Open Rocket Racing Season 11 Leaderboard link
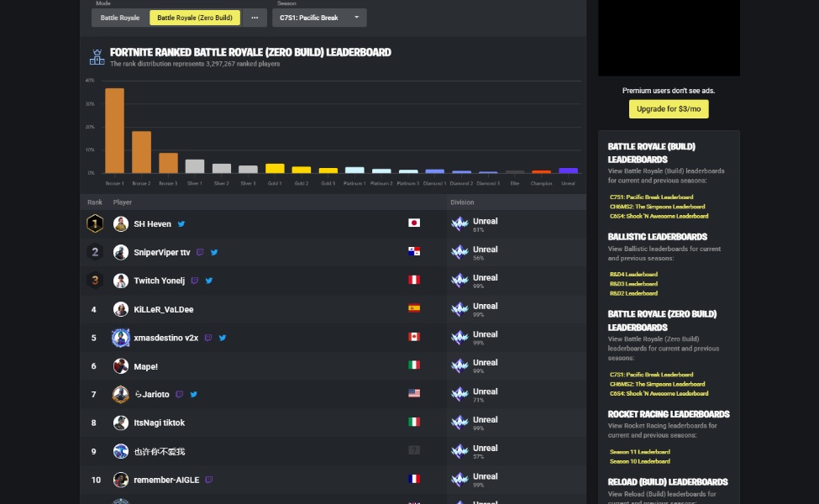The height and width of the screenshot is (504, 819). (x=640, y=452)
